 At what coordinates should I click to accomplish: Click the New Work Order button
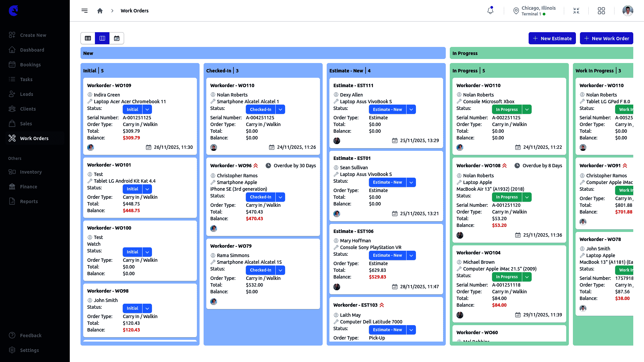606,38
